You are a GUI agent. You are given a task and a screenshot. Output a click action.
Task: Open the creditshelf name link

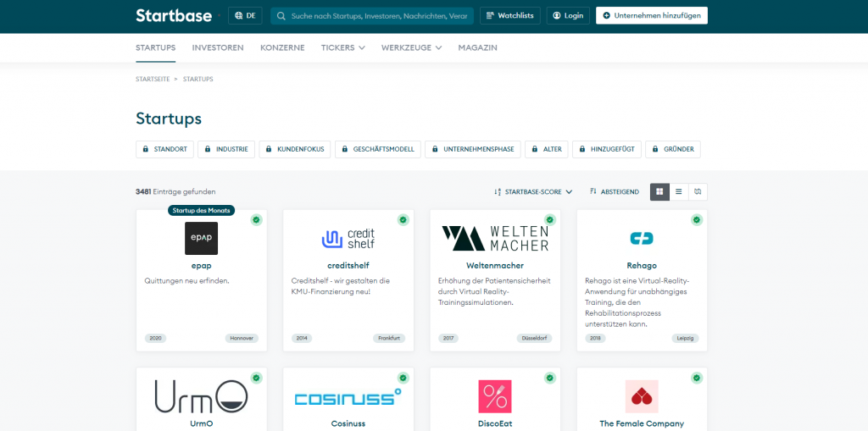pos(348,266)
